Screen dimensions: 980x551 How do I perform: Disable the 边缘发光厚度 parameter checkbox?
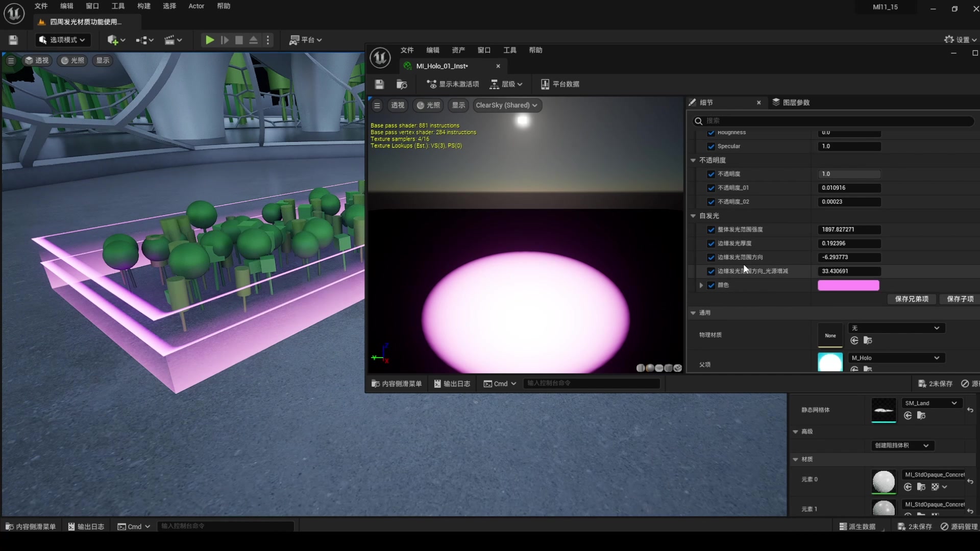(711, 243)
